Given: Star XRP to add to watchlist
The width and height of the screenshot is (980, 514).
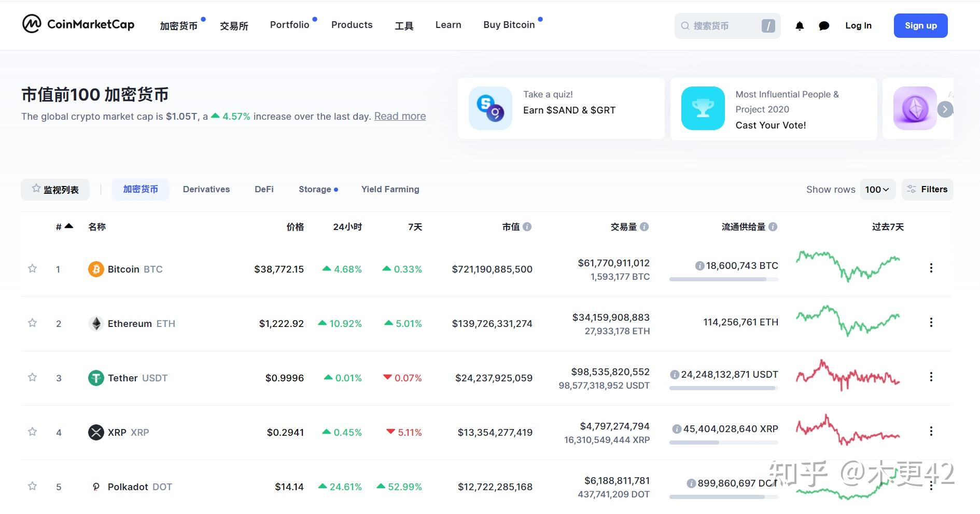Looking at the screenshot, I should click(x=32, y=432).
